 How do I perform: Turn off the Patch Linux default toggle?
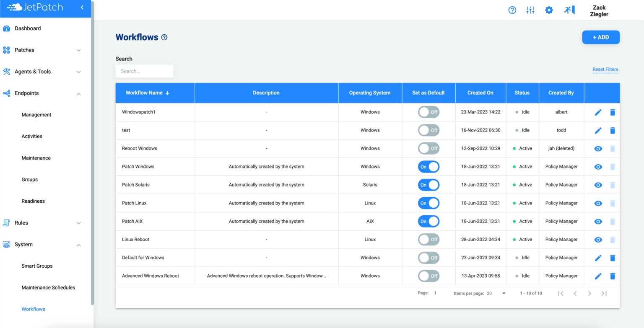click(428, 203)
